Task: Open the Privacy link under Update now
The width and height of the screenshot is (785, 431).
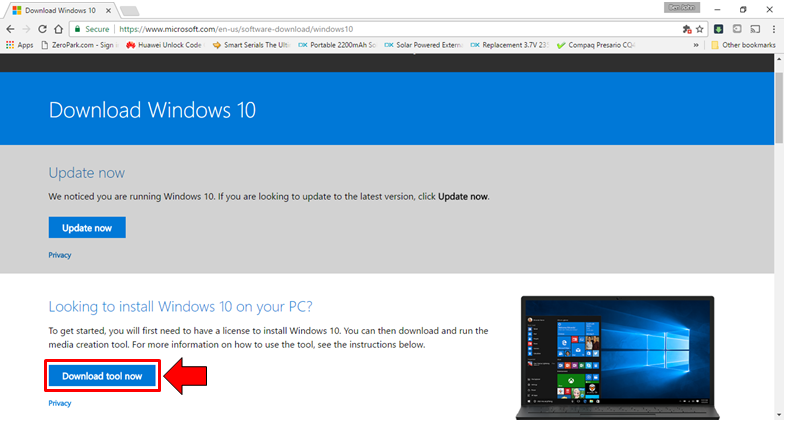Action: [60, 255]
